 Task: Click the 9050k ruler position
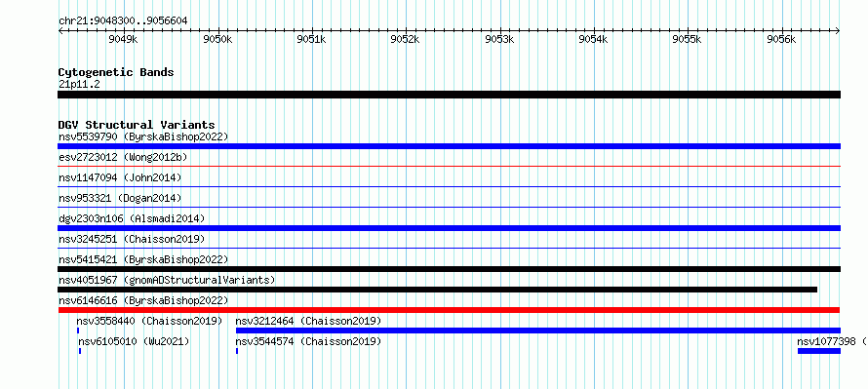coord(218,39)
